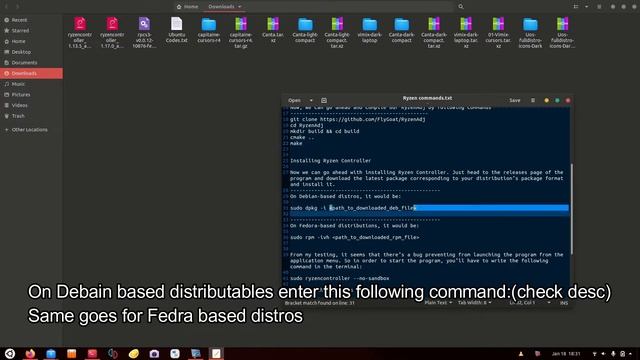Open the Files hamburger menu
The width and height of the screenshot is (640, 360).
[599, 7]
